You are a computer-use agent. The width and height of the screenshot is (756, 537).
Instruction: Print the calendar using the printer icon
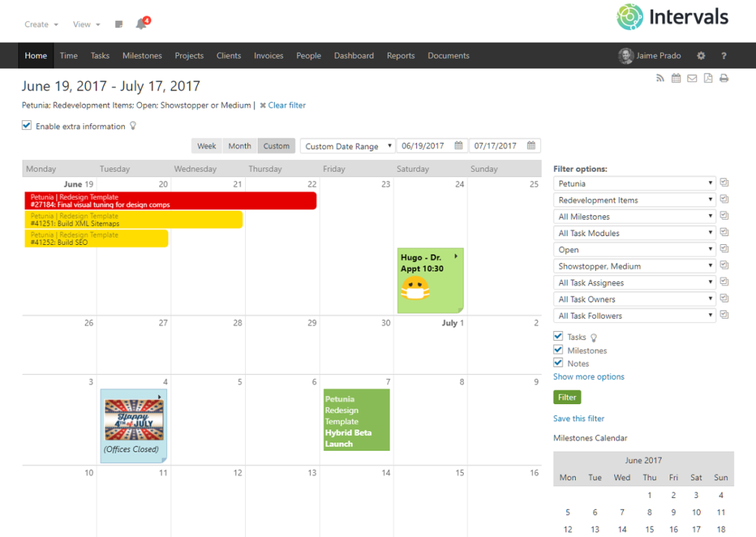click(x=723, y=77)
